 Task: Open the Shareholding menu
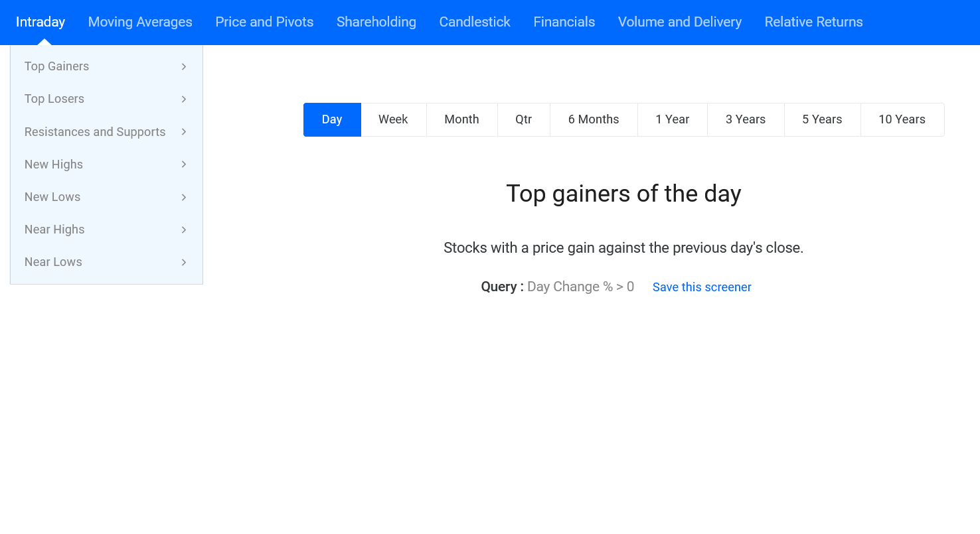click(376, 22)
